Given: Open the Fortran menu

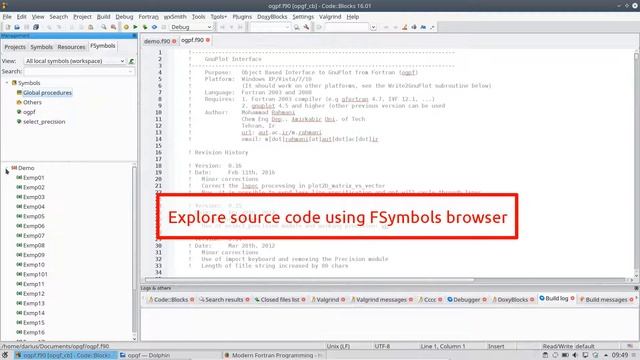Looking at the screenshot, I should (148, 17).
